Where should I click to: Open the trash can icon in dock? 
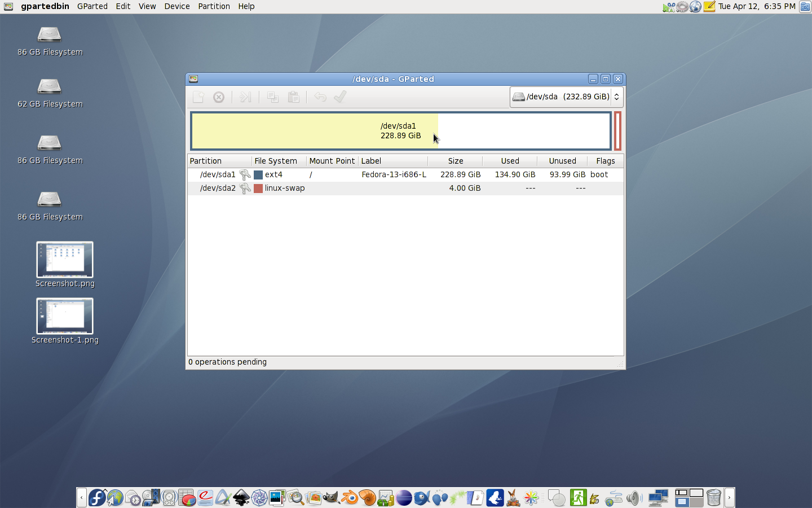714,497
